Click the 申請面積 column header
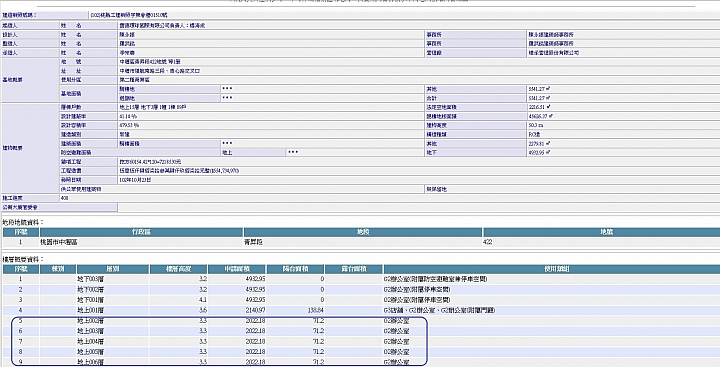 click(x=236, y=269)
